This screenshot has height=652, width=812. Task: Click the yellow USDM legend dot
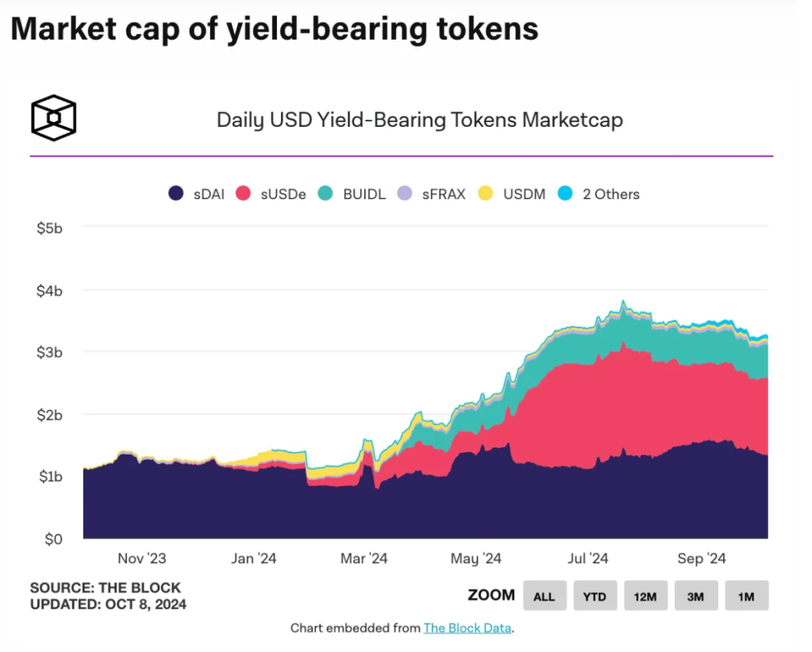tap(487, 194)
